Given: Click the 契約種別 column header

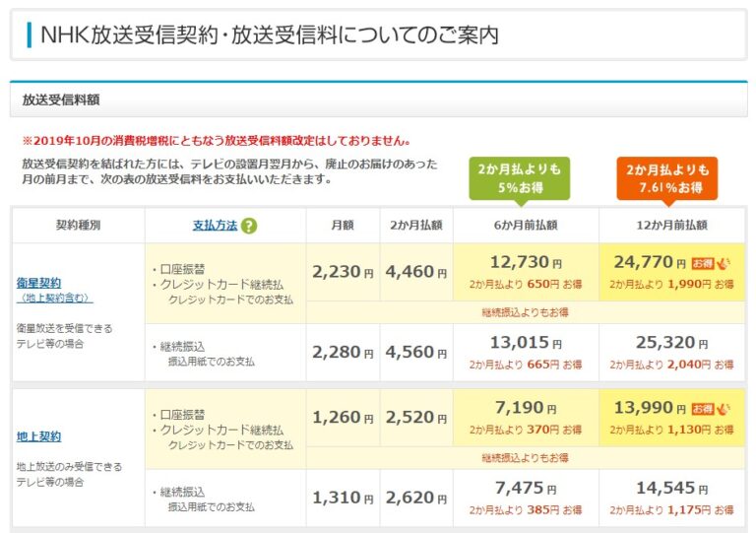Looking at the screenshot, I should coord(78,225).
